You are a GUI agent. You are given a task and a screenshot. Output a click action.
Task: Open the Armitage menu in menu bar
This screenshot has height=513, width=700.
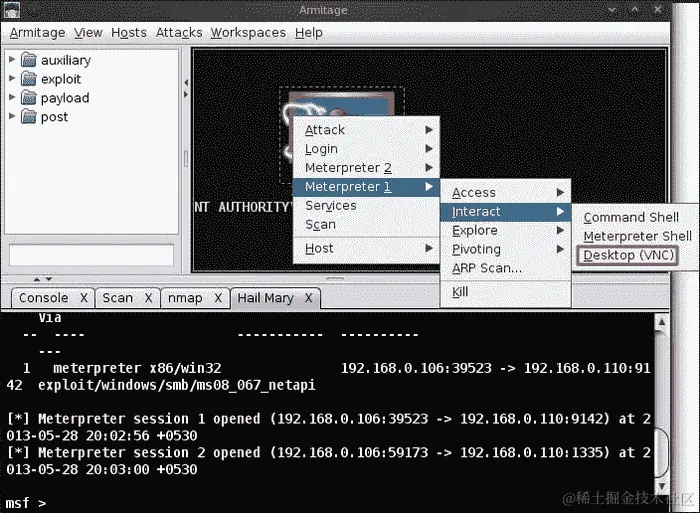[x=38, y=33]
